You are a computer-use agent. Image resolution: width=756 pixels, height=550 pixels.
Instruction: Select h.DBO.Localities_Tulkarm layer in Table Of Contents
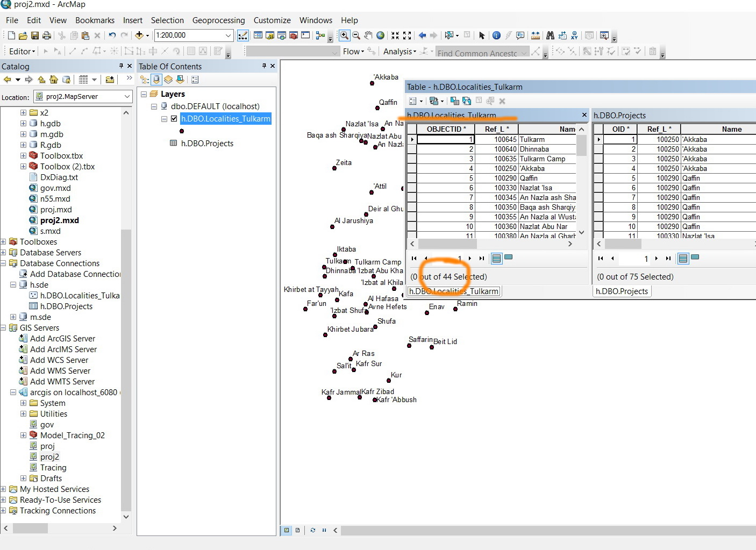point(226,119)
